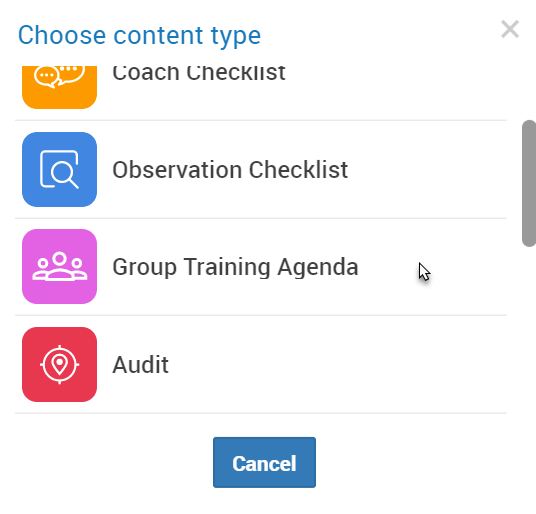Screen dimensions: 536x514
Task: Click the Choose content type heading
Action: [139, 36]
